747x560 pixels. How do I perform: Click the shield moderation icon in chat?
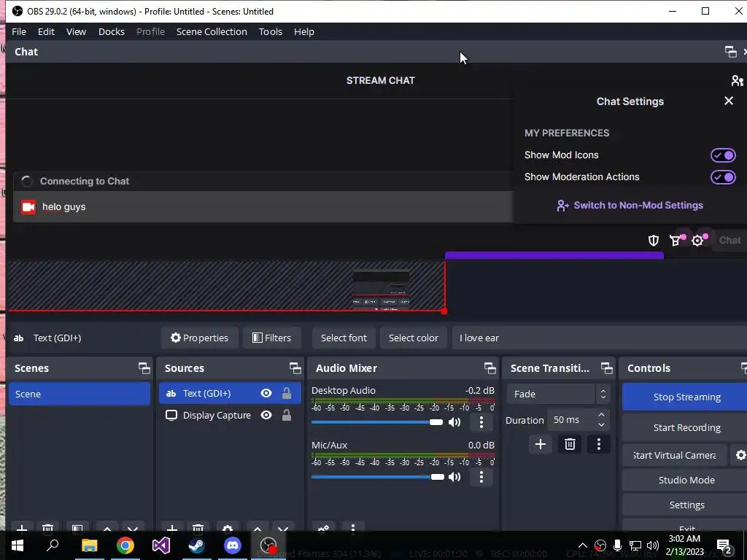pos(654,241)
